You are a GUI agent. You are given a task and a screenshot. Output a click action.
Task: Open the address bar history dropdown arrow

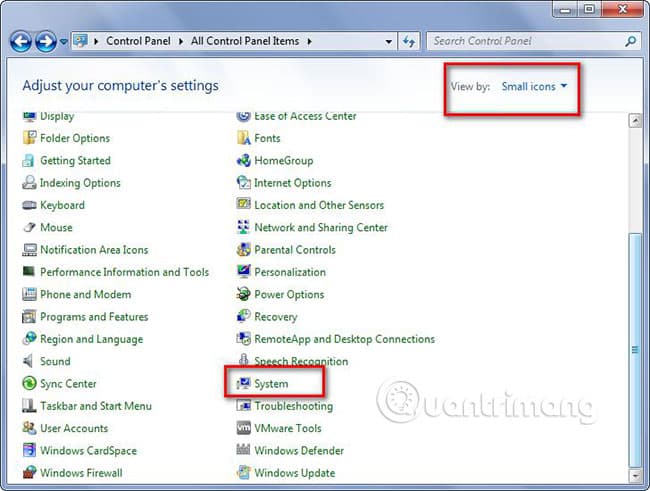[388, 41]
